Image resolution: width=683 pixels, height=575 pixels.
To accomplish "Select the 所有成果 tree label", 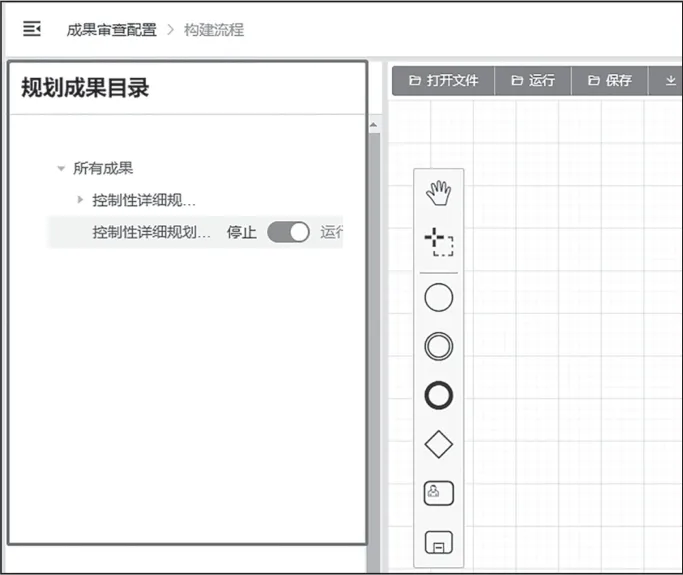I will (x=103, y=168).
